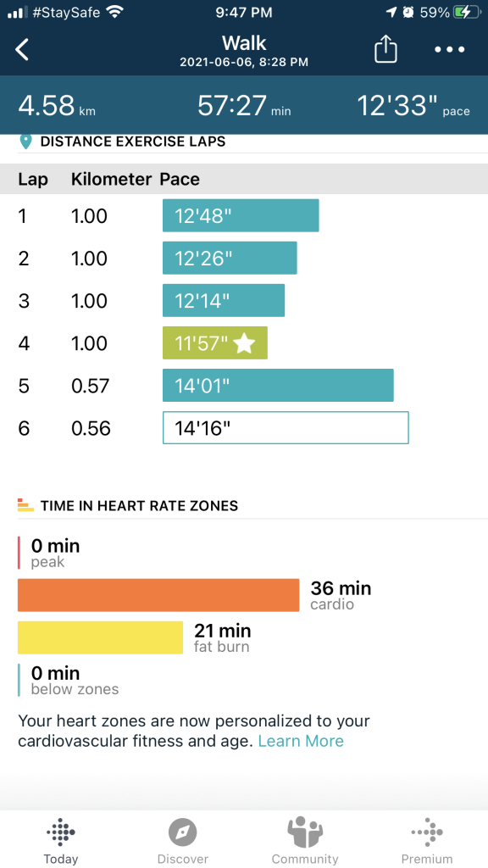The width and height of the screenshot is (488, 868).
Task: Tap the location pin icon beside Distance Exercise Laps
Action: [x=25, y=142]
